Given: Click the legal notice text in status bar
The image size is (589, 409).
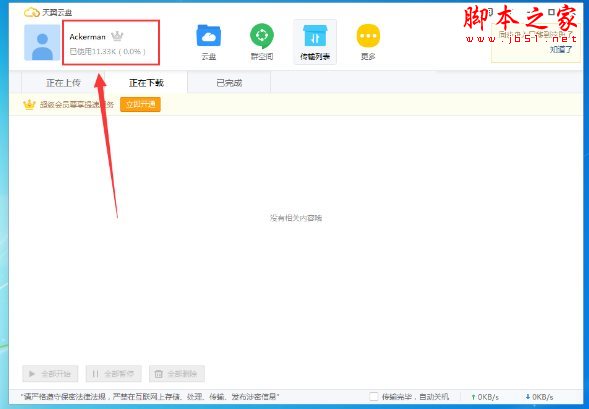Looking at the screenshot, I should [x=150, y=396].
